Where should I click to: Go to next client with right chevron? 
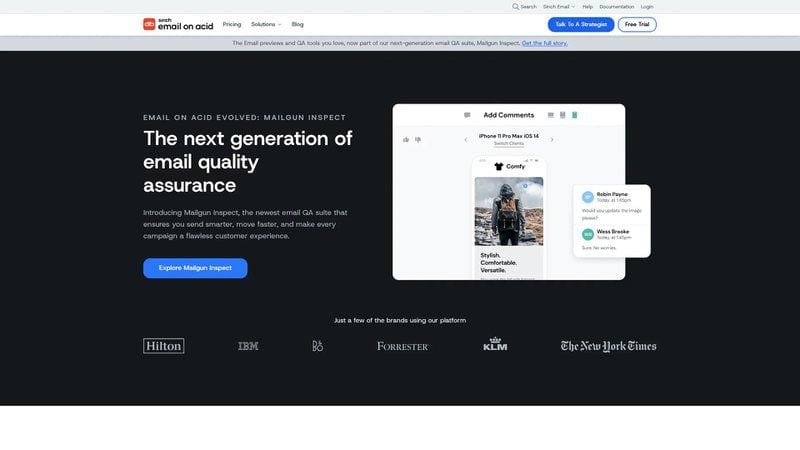[552, 140]
